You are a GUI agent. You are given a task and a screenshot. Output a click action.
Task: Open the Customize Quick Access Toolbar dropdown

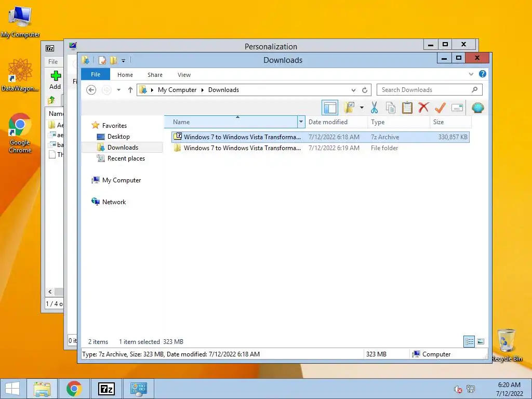[x=124, y=61]
